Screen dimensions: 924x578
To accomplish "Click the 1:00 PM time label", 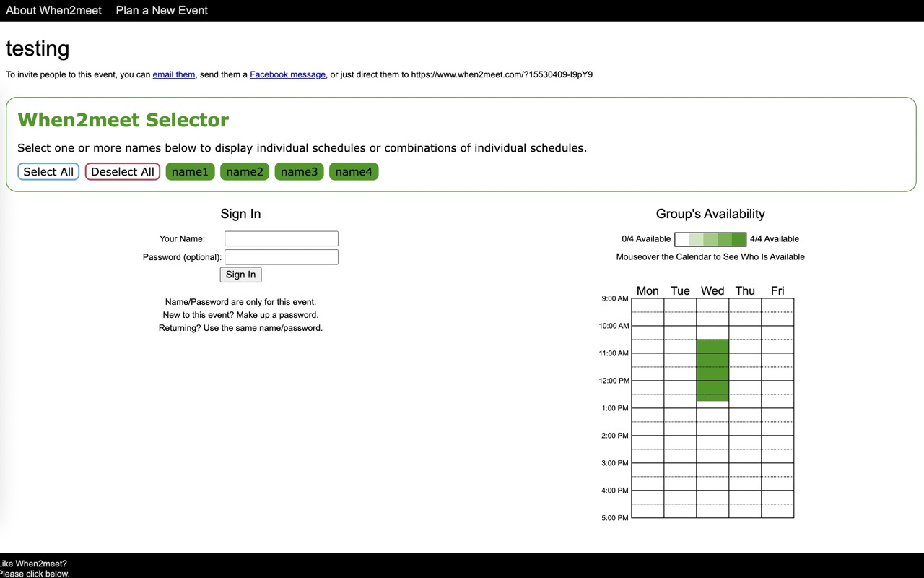I will pyautogui.click(x=615, y=408).
